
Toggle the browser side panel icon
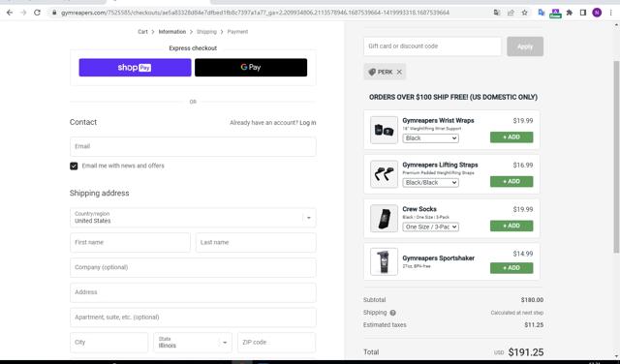(583, 13)
